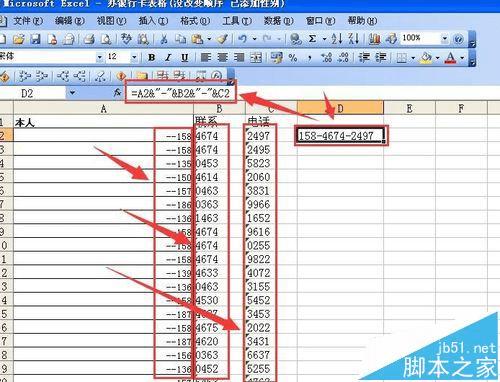Click the Cut scissors icon
500x382 pixels.
(x=163, y=39)
